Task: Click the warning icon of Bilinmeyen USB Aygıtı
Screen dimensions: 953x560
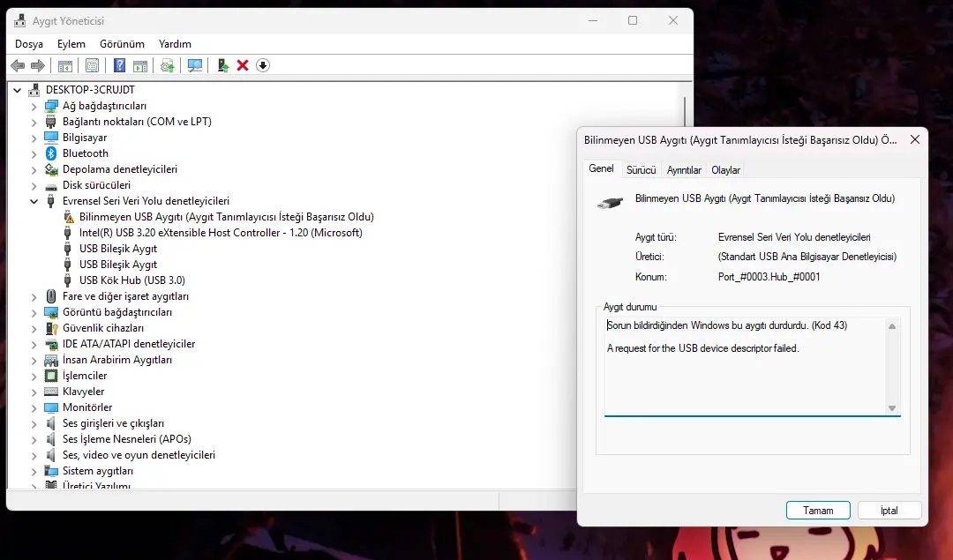Action: (68, 217)
